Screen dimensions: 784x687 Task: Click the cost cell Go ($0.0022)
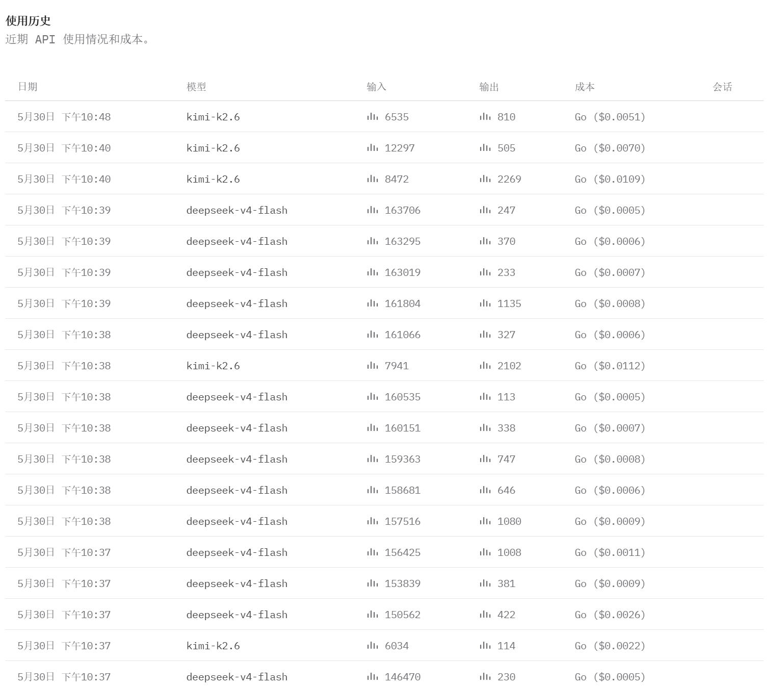(610, 646)
